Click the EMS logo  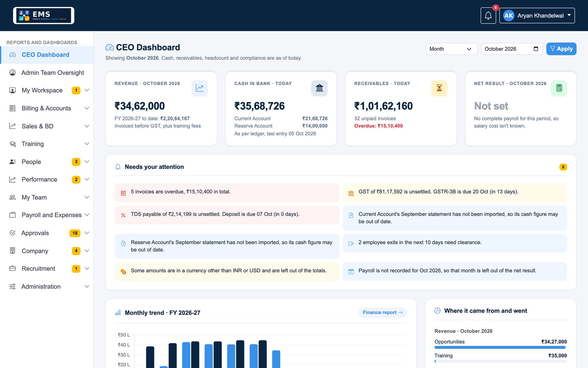pyautogui.click(x=44, y=15)
